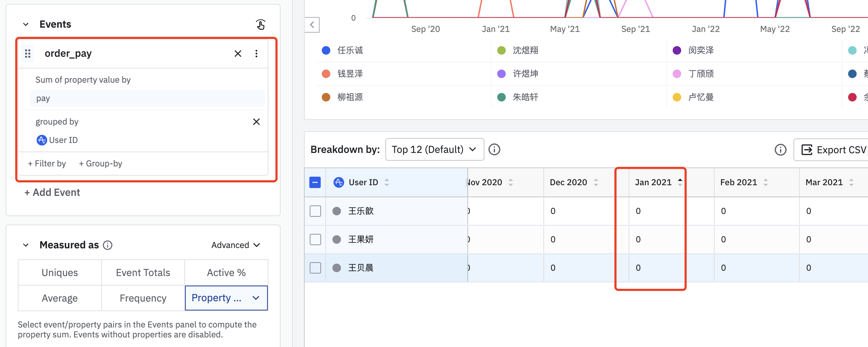Select the Uniques measure tab
This screenshot has width=868, height=347.
pos(60,272)
